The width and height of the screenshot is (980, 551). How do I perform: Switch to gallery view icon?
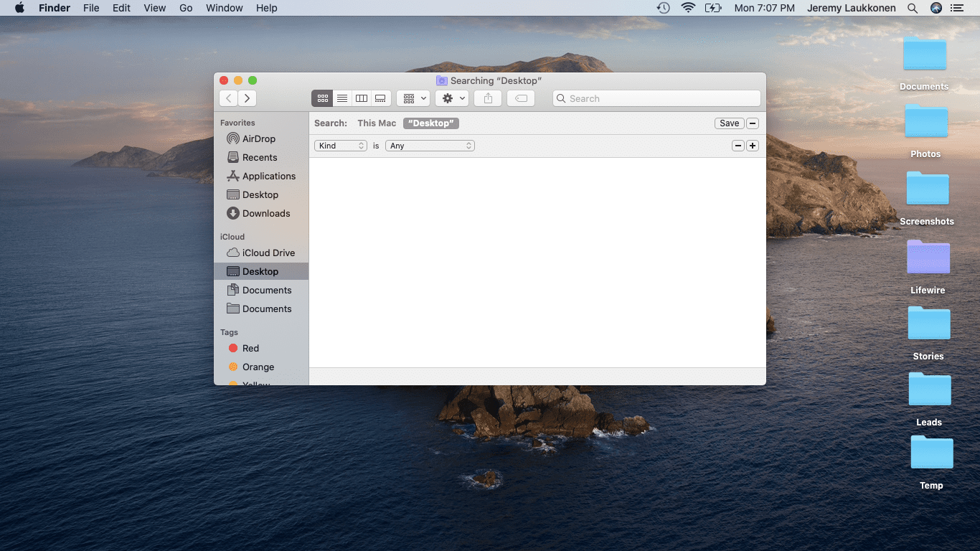click(381, 98)
